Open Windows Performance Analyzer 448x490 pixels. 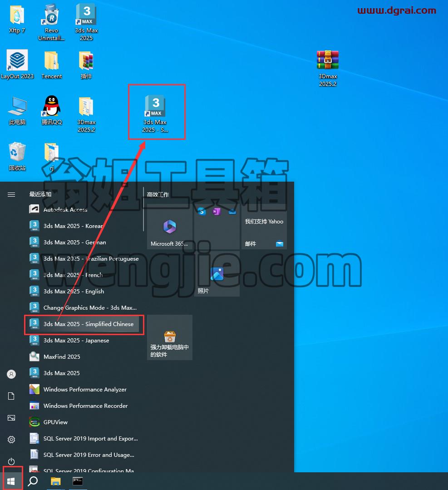point(84,389)
